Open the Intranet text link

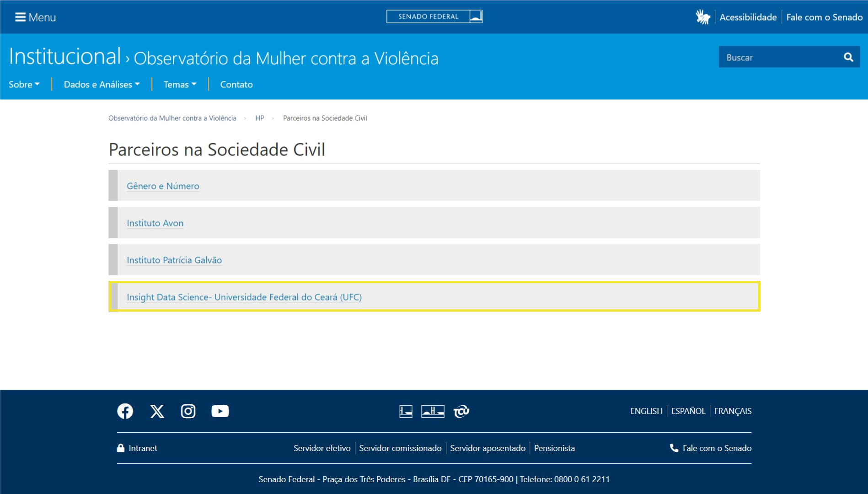(143, 448)
